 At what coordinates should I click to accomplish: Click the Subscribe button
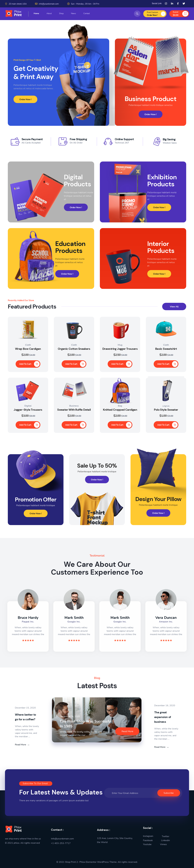[168, 793]
